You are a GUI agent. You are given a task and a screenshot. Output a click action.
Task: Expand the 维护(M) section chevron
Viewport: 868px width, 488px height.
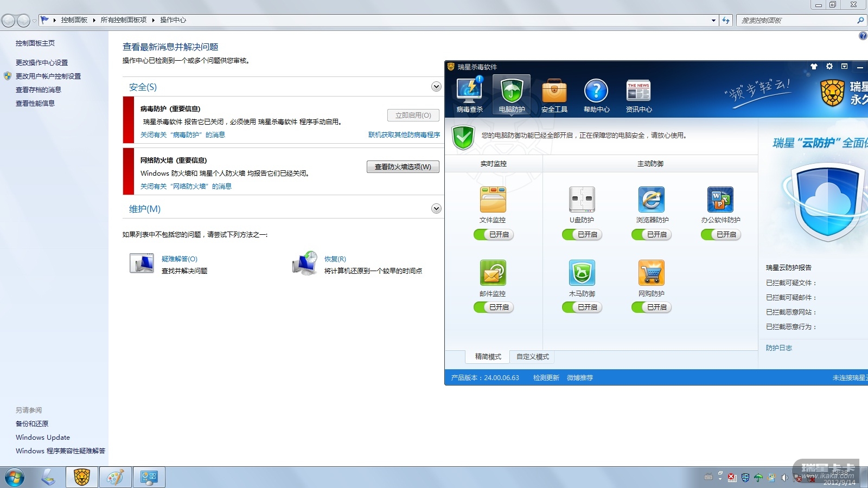(436, 209)
